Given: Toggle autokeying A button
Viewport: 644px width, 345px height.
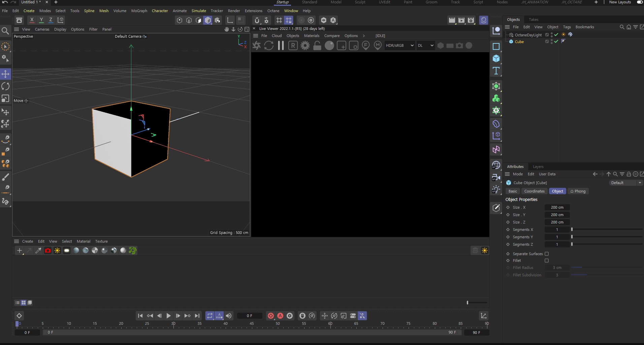Looking at the screenshot, I should coord(280,316).
